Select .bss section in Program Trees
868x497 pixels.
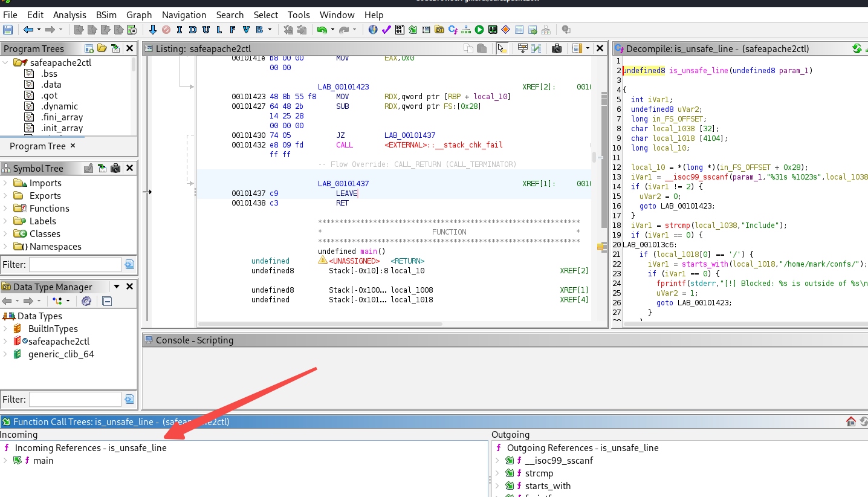pyautogui.click(x=49, y=74)
